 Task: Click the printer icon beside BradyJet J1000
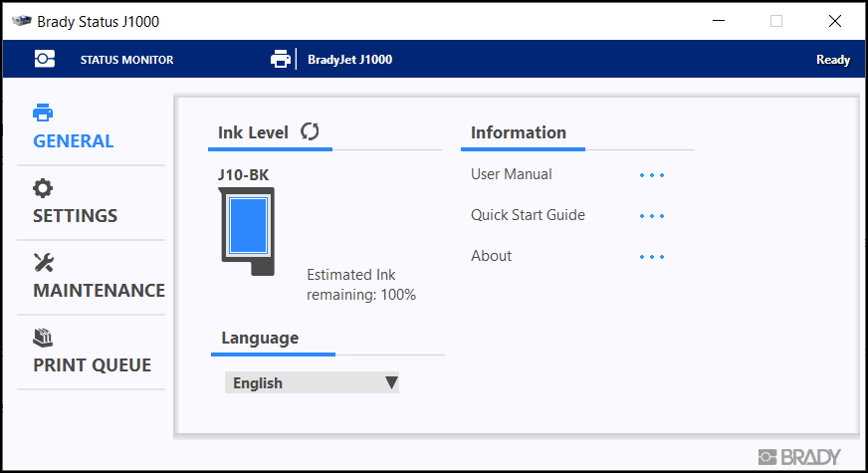coord(280,59)
